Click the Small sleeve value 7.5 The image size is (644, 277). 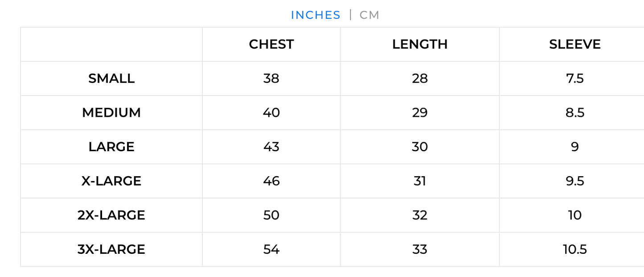574,79
